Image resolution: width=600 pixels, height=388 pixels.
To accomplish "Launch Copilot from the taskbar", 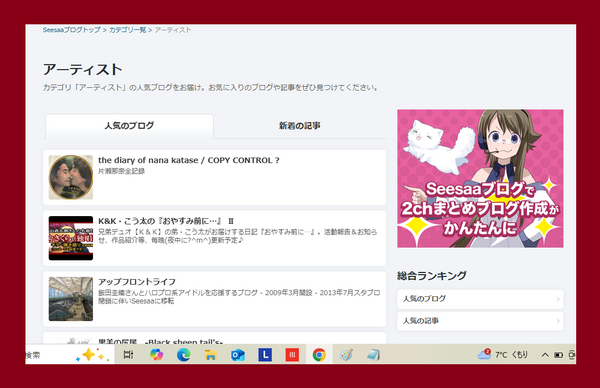I will [x=156, y=355].
